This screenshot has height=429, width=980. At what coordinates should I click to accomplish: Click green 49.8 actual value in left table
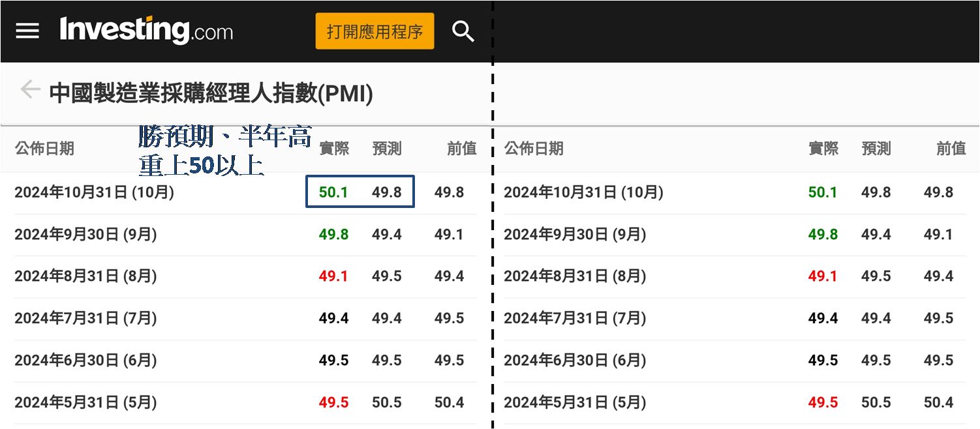tap(333, 234)
